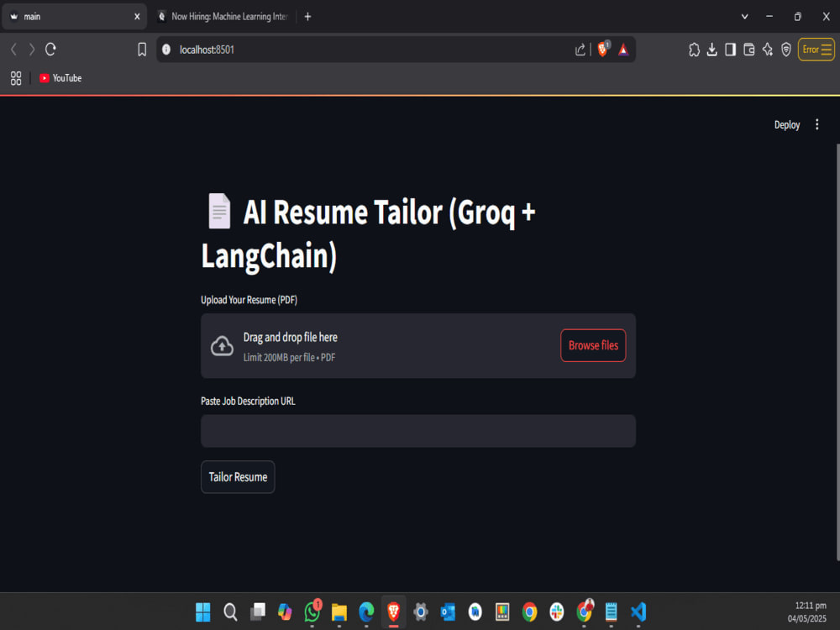Open Settings gear from taskbar
840x630 pixels.
pos(421,612)
